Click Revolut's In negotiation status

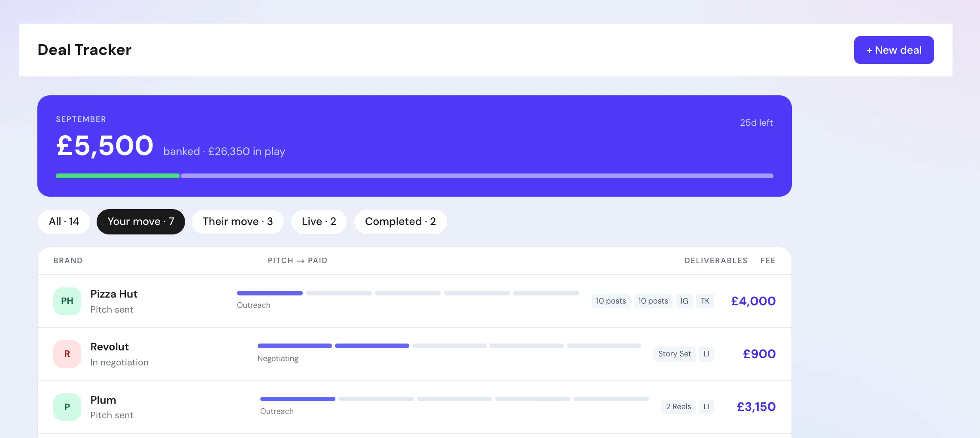pyautogui.click(x=119, y=362)
